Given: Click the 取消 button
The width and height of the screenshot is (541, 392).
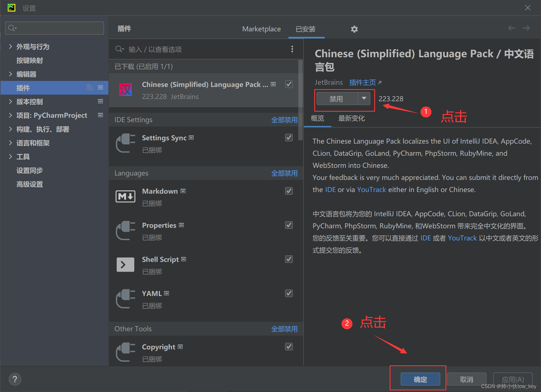Looking at the screenshot, I should pos(466,379).
